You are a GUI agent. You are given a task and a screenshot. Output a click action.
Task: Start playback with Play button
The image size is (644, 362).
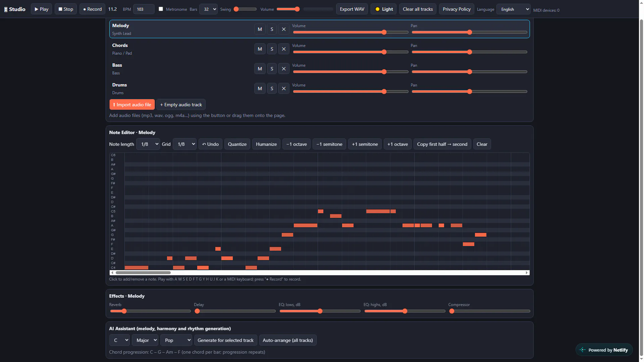(41, 9)
